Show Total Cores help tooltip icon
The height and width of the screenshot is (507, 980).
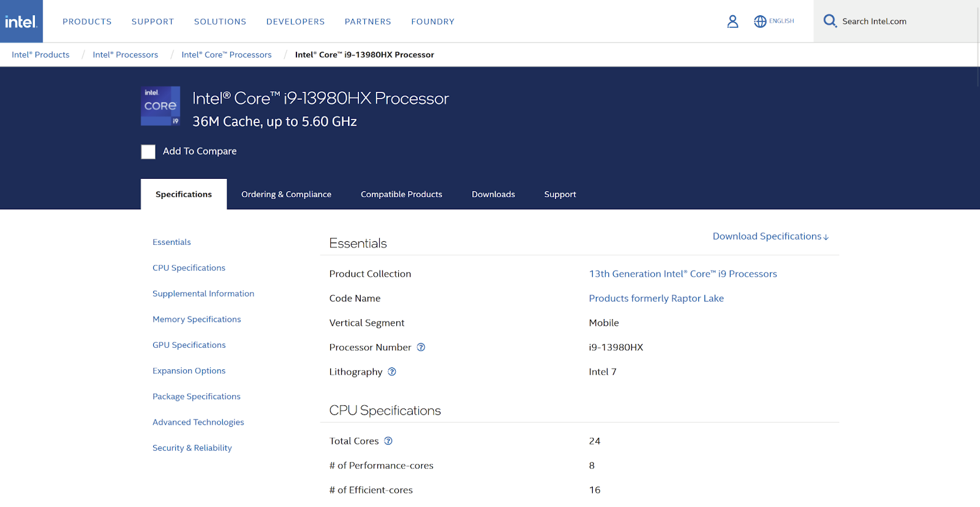coord(388,441)
